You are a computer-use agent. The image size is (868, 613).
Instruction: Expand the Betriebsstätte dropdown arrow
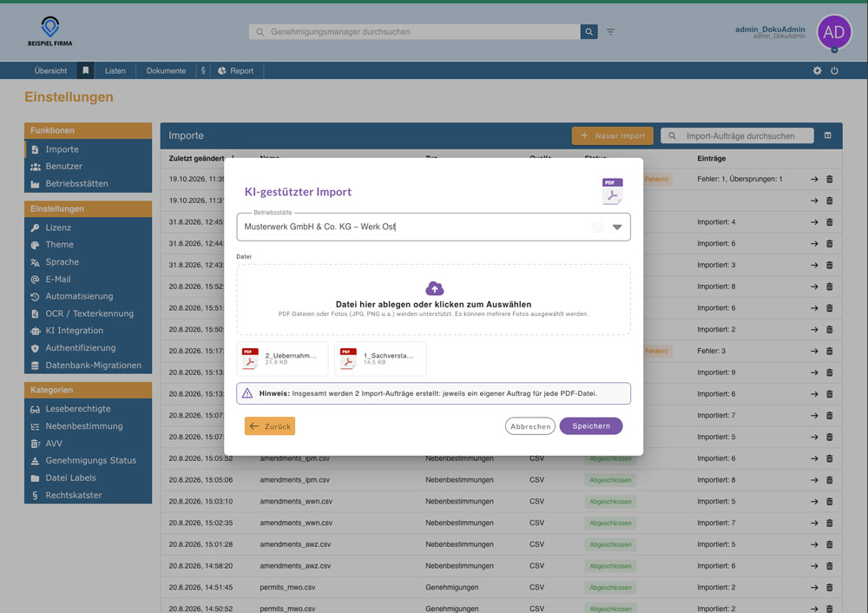616,227
